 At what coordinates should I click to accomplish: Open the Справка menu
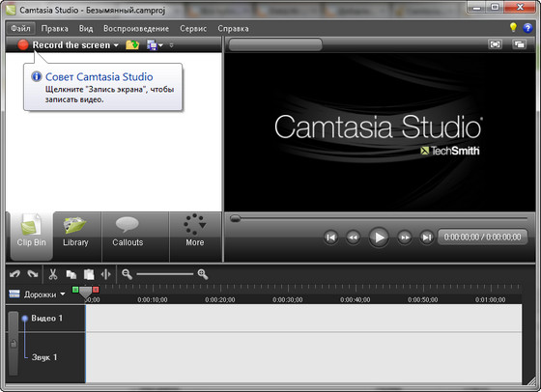[x=233, y=28]
